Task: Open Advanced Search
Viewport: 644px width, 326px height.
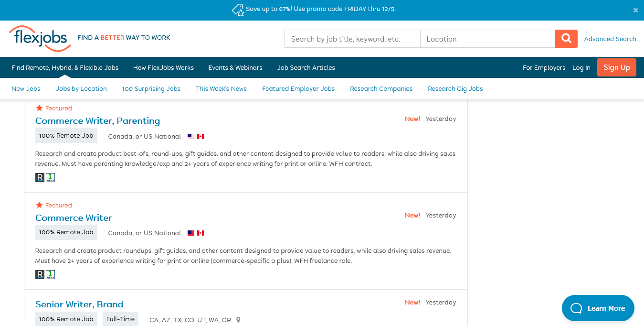Action: (610, 39)
